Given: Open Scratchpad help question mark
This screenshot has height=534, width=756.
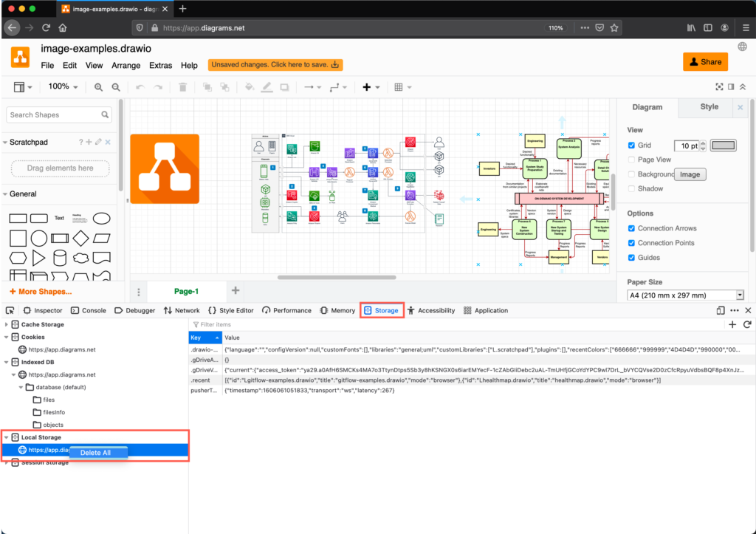Looking at the screenshot, I should click(x=81, y=142).
